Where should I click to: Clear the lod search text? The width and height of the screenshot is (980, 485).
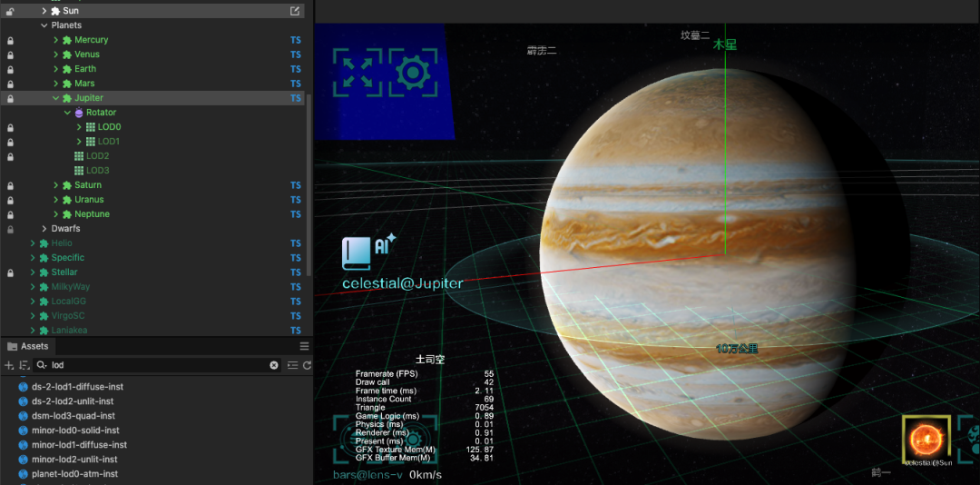click(274, 365)
